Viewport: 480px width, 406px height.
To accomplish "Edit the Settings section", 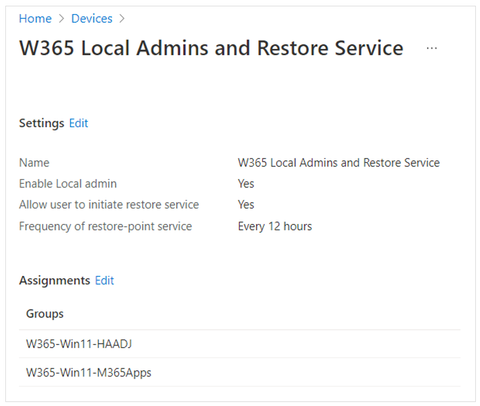I will pos(78,123).
